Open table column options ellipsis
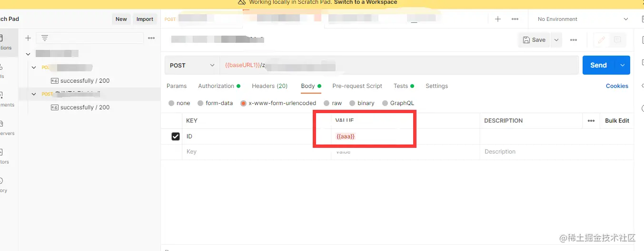Image resolution: width=644 pixels, height=251 pixels. click(x=591, y=121)
